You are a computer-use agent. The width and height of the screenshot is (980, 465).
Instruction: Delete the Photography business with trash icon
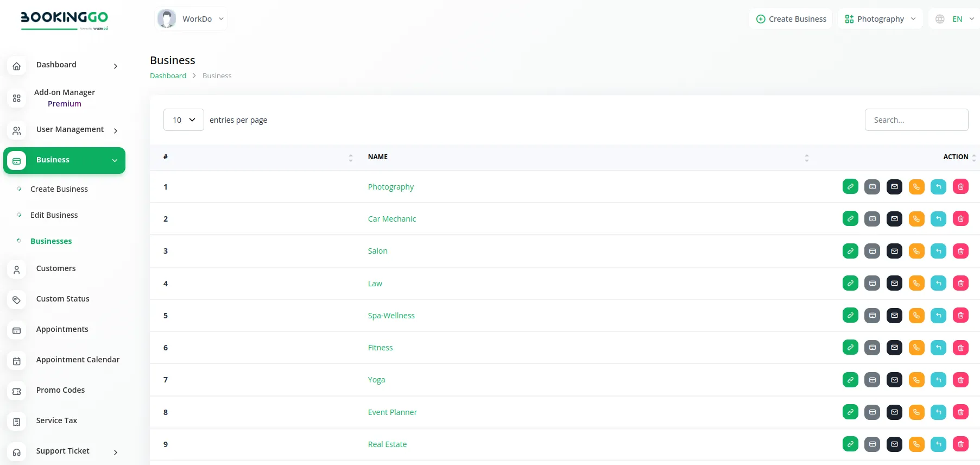point(960,187)
